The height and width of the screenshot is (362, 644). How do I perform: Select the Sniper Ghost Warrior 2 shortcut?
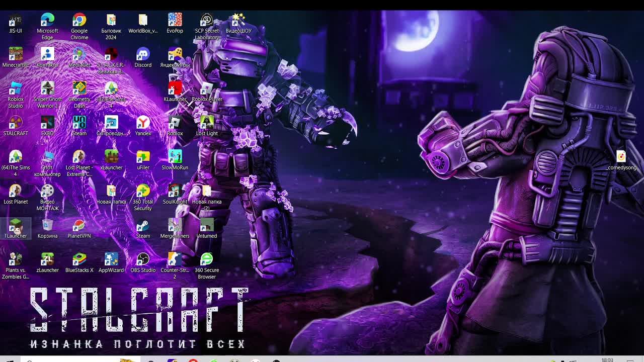pos(47,95)
